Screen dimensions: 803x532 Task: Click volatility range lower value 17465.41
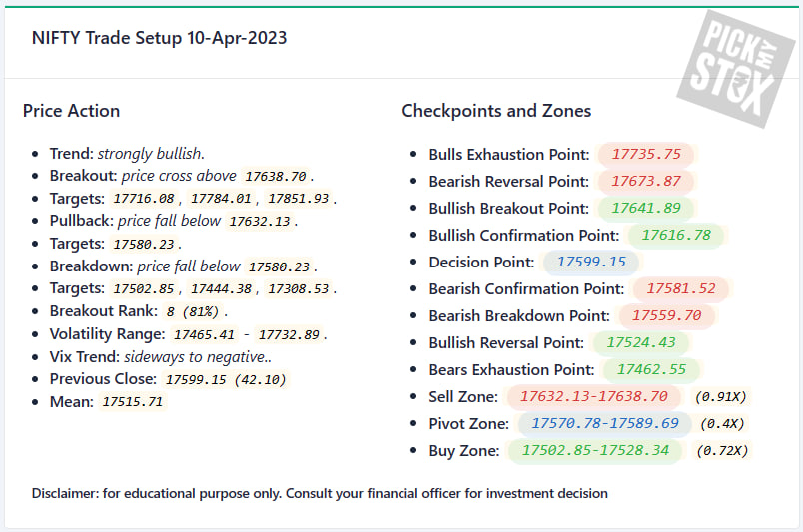click(x=205, y=334)
